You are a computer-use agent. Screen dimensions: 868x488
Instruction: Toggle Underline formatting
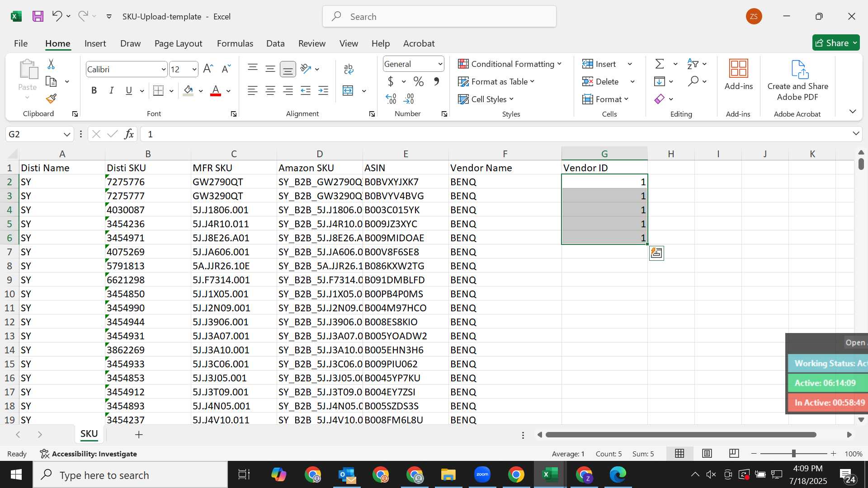pos(129,90)
